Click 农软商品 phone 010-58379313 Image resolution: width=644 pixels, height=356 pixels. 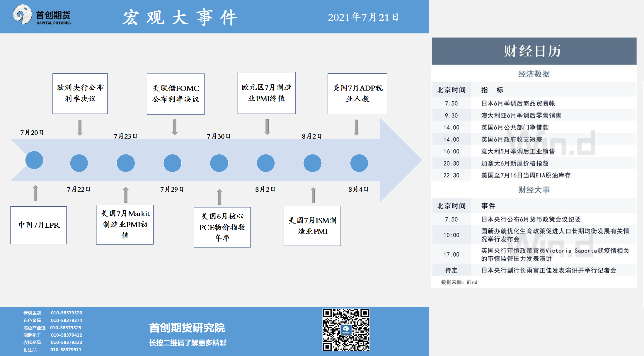click(x=67, y=343)
